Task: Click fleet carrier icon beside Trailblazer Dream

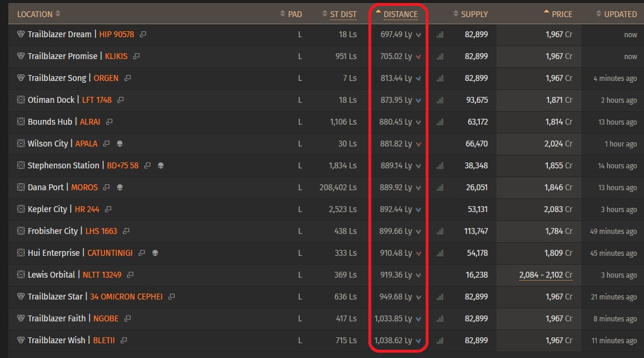Action: pos(21,34)
